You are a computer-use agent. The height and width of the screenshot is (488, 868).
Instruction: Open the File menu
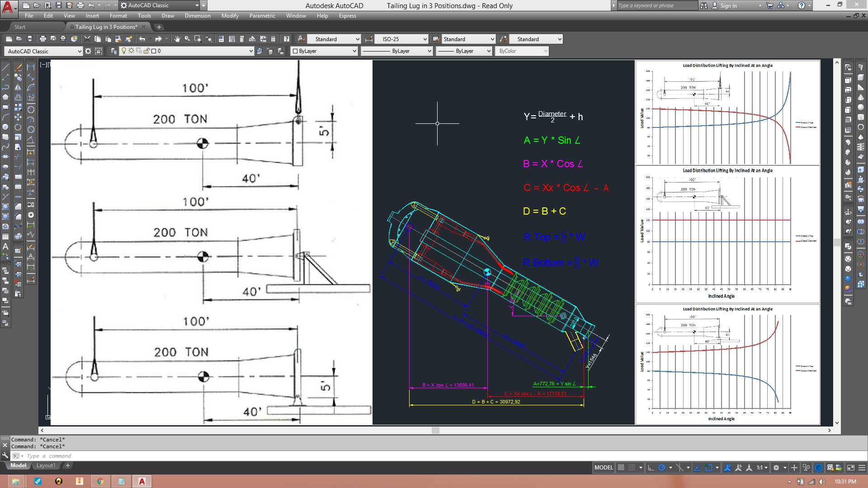click(x=29, y=16)
